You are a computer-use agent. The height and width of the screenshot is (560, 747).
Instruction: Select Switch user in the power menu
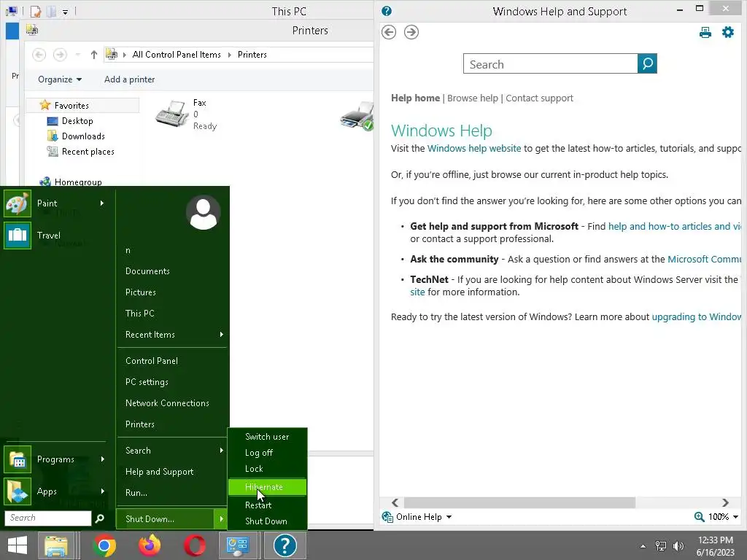(x=267, y=436)
